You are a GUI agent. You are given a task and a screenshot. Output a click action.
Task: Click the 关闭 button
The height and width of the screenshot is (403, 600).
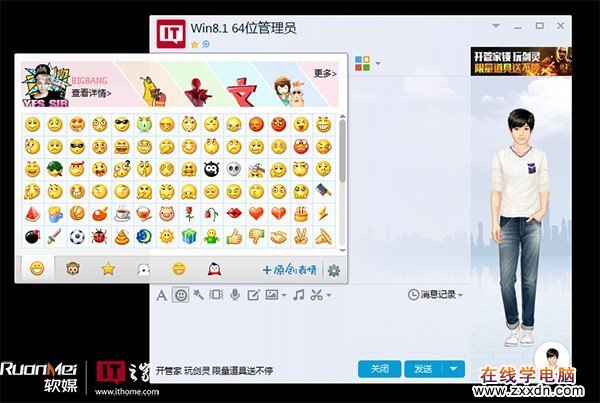(x=380, y=369)
